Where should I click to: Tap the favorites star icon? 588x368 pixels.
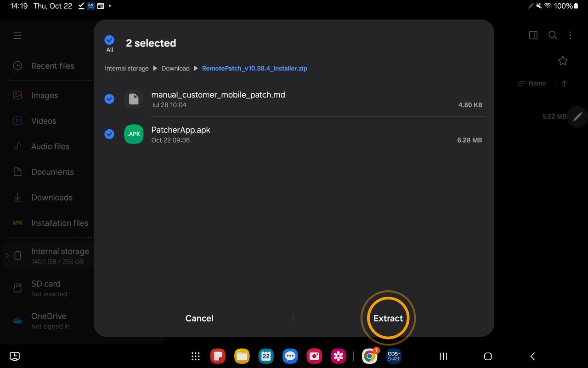coord(563,61)
